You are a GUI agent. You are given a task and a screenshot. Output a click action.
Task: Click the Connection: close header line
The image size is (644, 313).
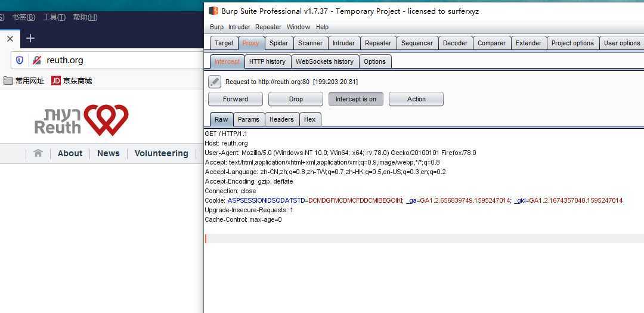point(230,191)
